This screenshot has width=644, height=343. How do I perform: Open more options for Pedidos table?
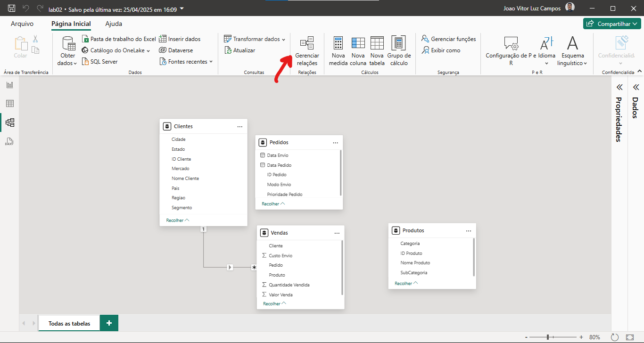pos(335,142)
